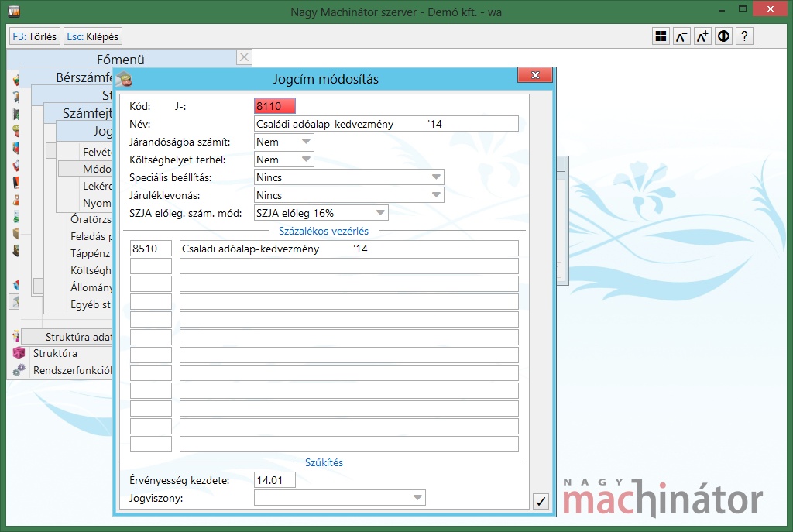
Task: Click the Számfejt… panel header
Action: click(78, 113)
